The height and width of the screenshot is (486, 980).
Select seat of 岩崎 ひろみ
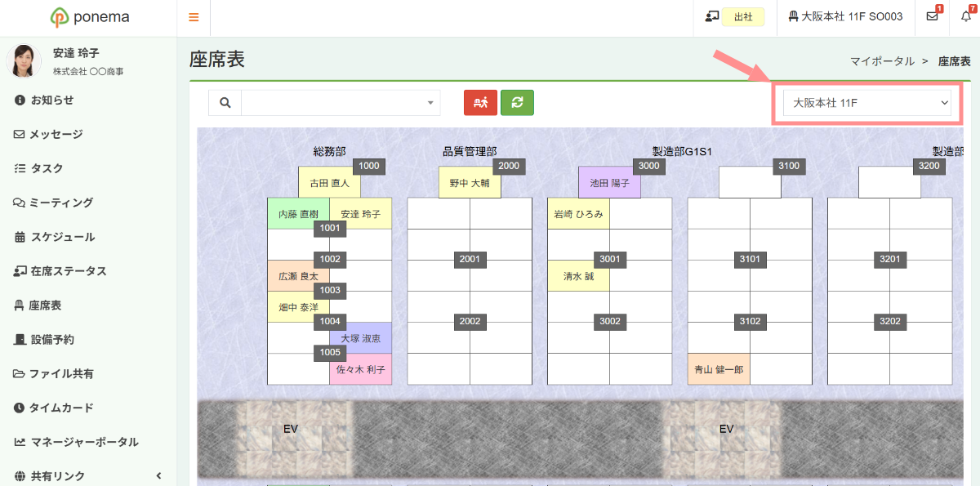tap(578, 214)
